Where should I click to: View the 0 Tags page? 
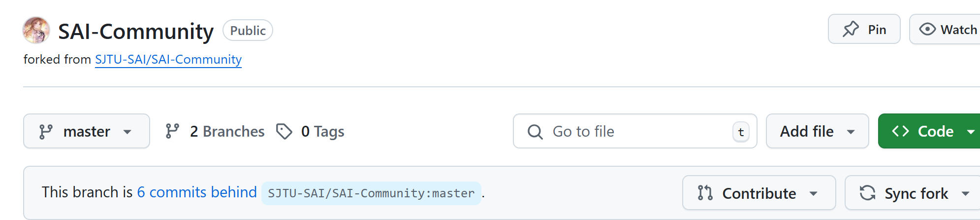click(322, 132)
